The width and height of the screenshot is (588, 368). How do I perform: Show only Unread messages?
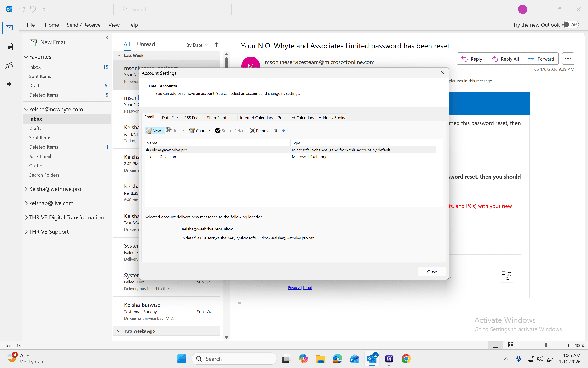146,44
